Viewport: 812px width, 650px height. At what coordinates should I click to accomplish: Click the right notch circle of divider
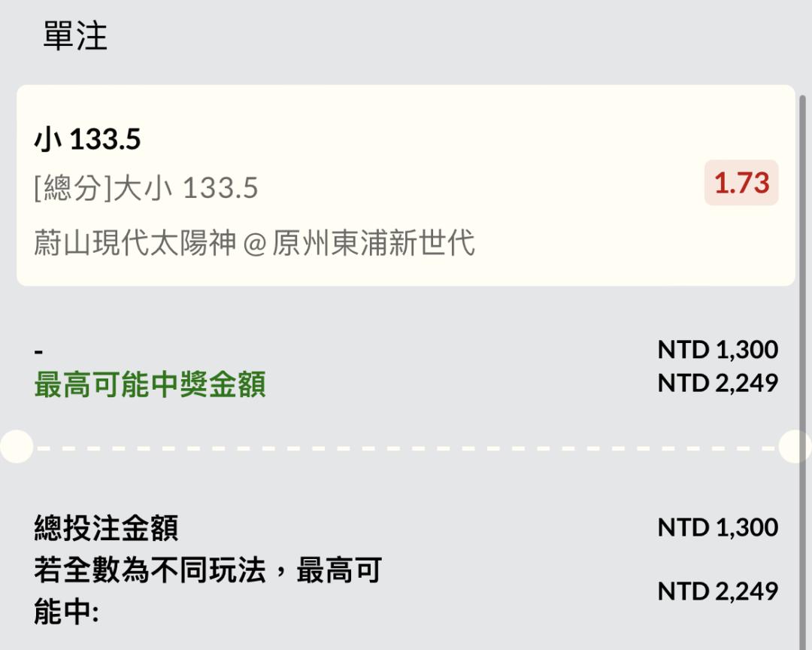pos(795,446)
